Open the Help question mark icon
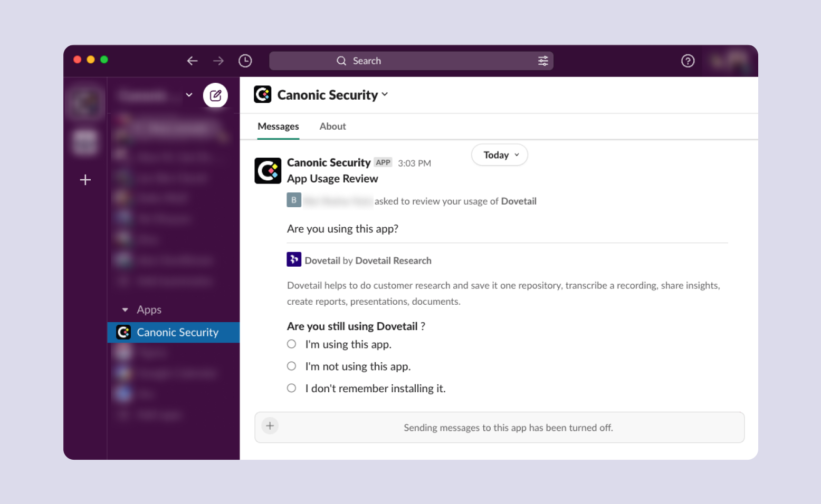 coord(688,61)
